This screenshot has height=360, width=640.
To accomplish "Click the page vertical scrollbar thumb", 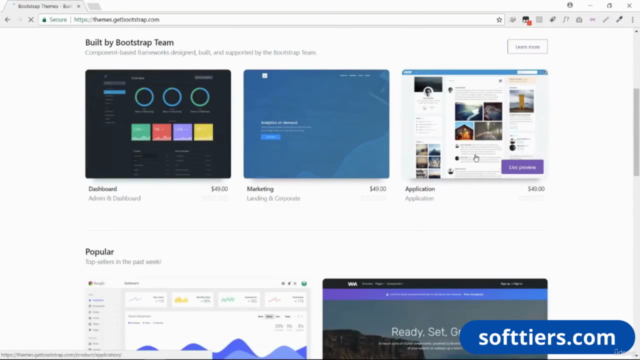I will pyautogui.click(x=636, y=132).
